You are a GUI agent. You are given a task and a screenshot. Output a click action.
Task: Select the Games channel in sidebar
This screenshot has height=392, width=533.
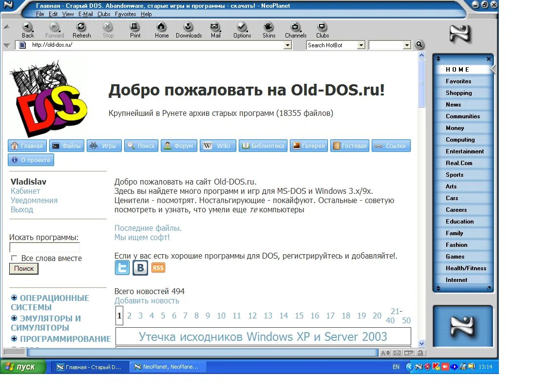click(x=455, y=257)
